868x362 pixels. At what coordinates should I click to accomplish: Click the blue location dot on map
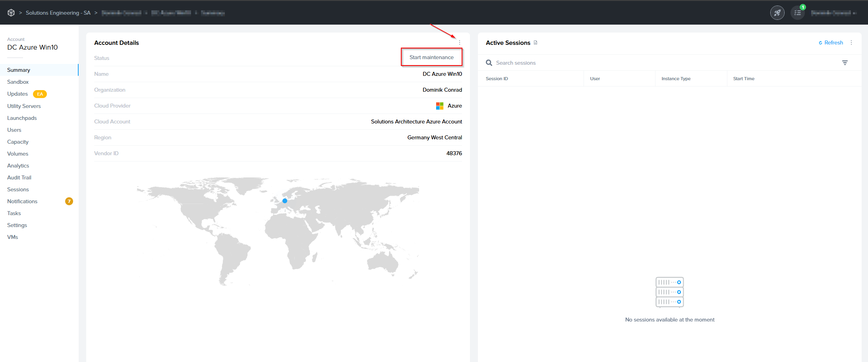click(x=285, y=201)
